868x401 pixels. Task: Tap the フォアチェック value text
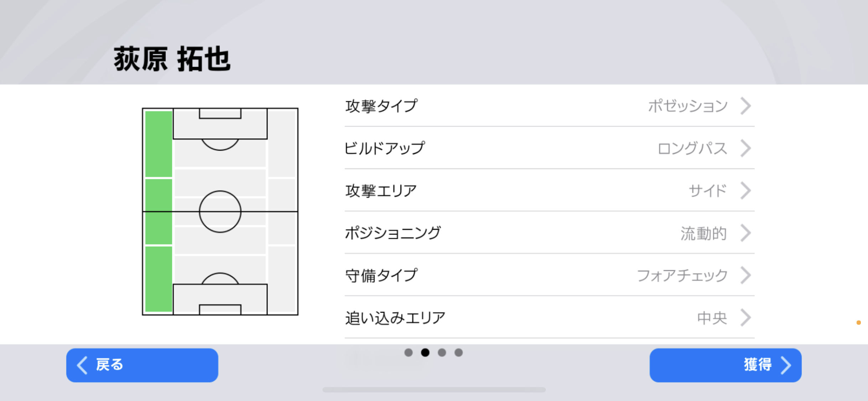[x=682, y=276]
